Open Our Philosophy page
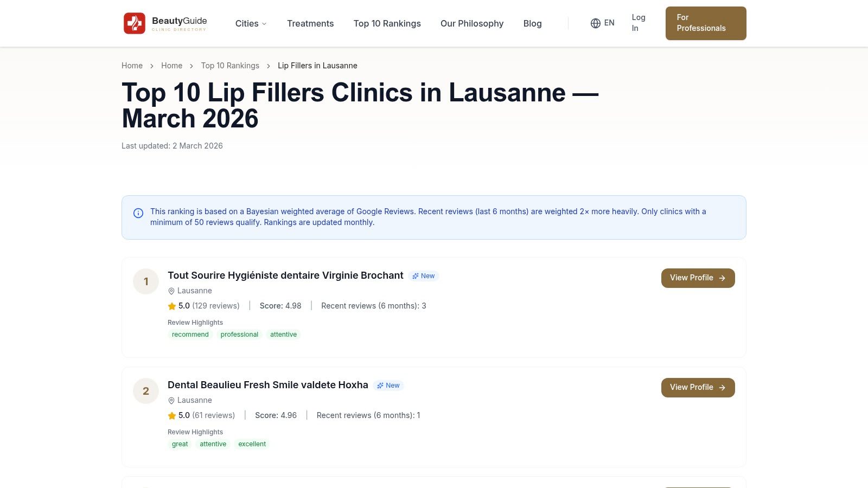Image resolution: width=868 pixels, height=488 pixels. point(472,23)
